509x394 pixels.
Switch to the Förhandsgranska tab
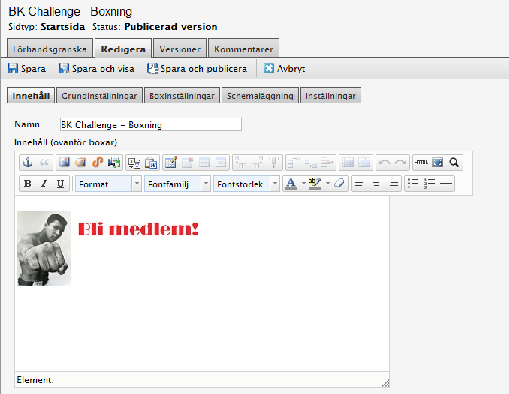tap(50, 49)
